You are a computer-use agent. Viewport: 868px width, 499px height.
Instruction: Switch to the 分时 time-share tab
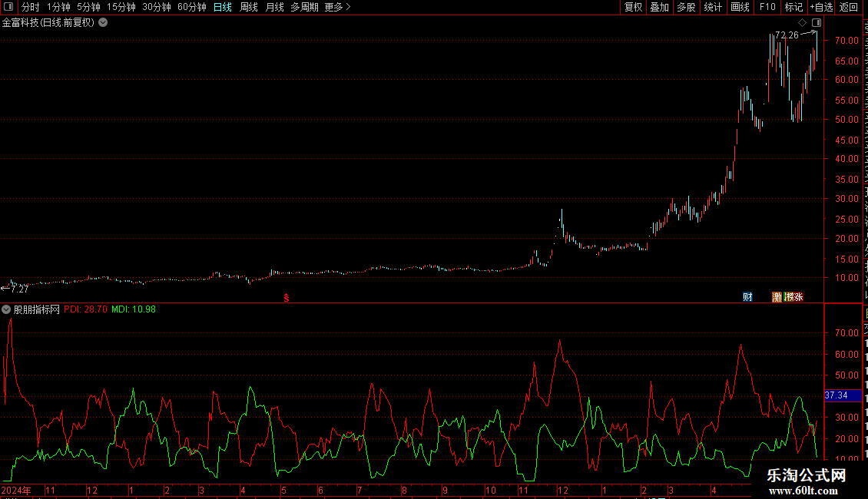click(31, 7)
